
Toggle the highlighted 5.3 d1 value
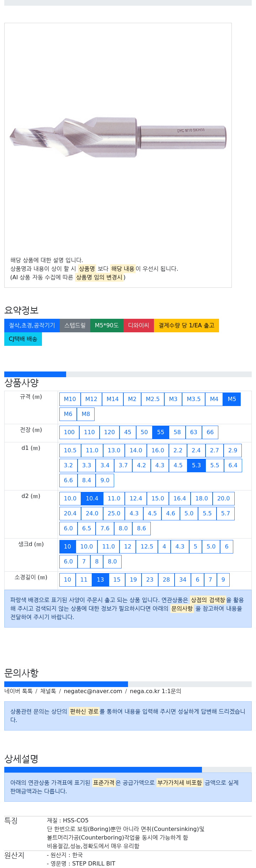click(x=196, y=465)
